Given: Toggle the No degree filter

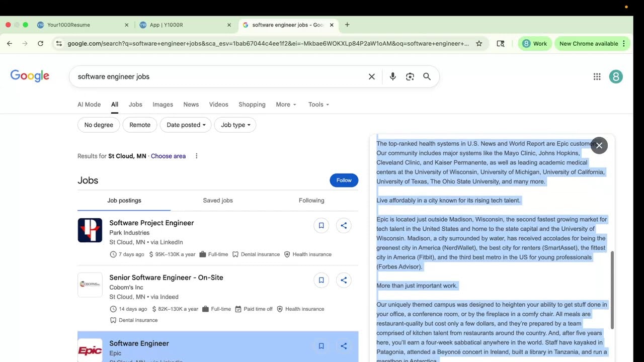Looking at the screenshot, I should point(98,125).
